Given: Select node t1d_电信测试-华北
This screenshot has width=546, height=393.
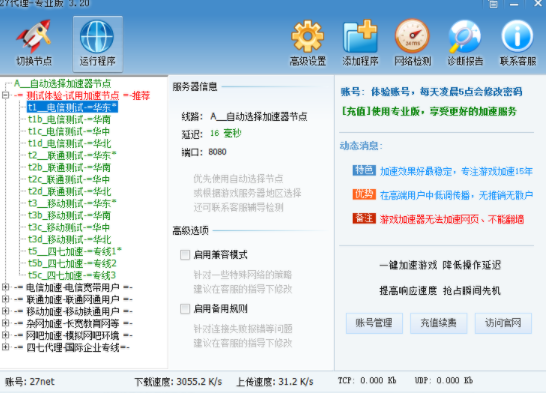Looking at the screenshot, I should [x=70, y=143].
